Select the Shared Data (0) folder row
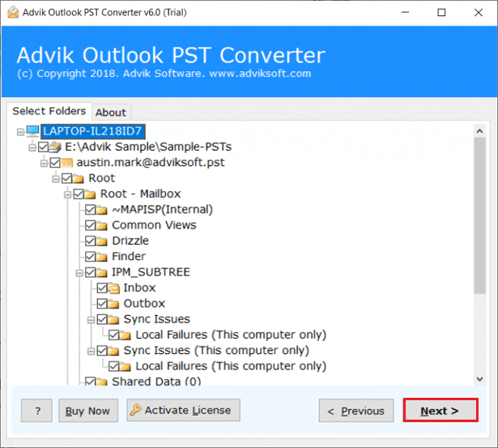The image size is (498, 448). (156, 381)
